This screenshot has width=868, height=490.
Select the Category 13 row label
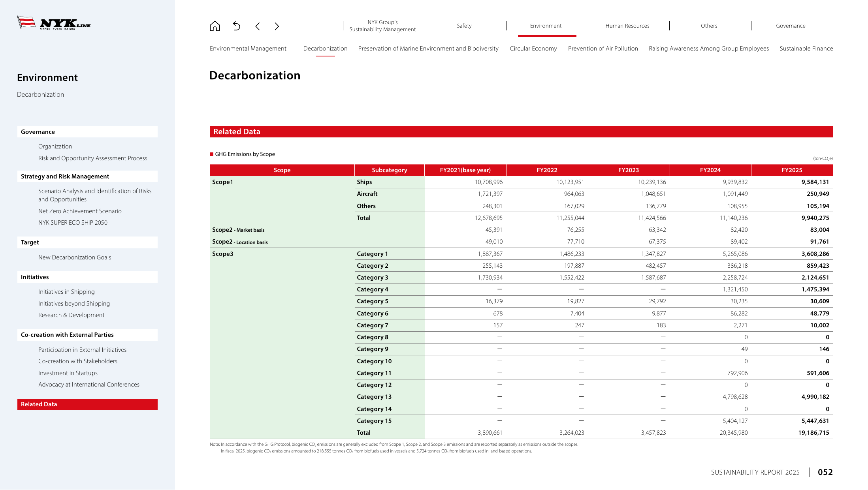(374, 397)
